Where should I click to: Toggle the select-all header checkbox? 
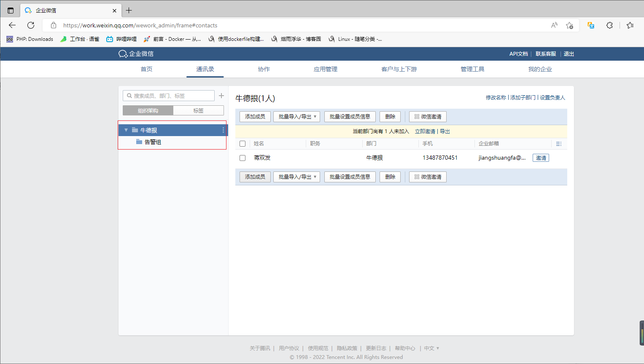click(x=243, y=144)
